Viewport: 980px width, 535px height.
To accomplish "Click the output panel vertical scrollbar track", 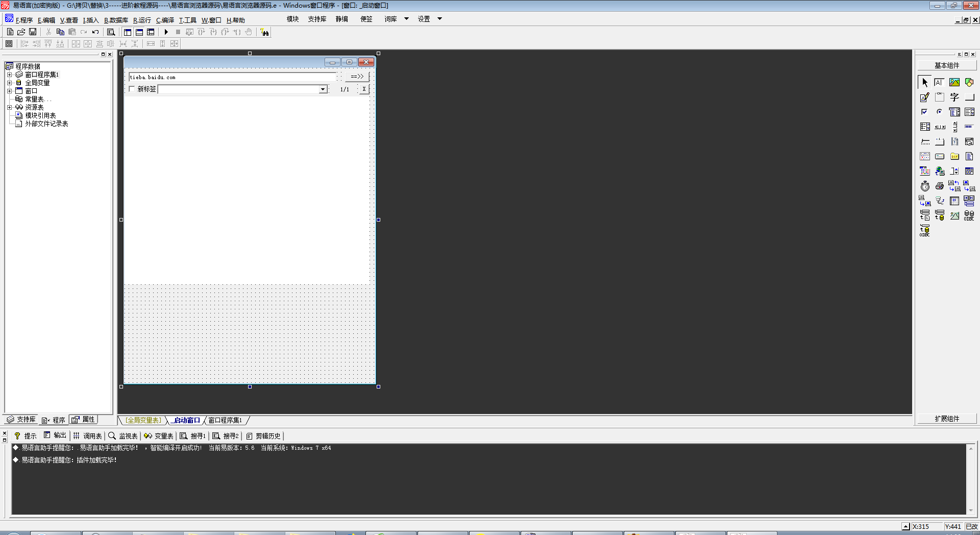I will click(x=970, y=479).
